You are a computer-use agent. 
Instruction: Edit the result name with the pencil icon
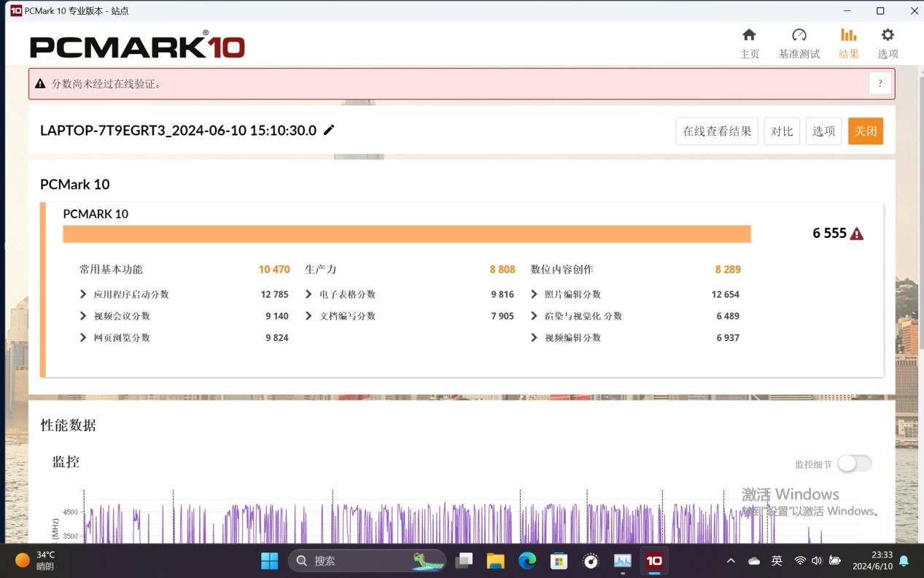(329, 130)
